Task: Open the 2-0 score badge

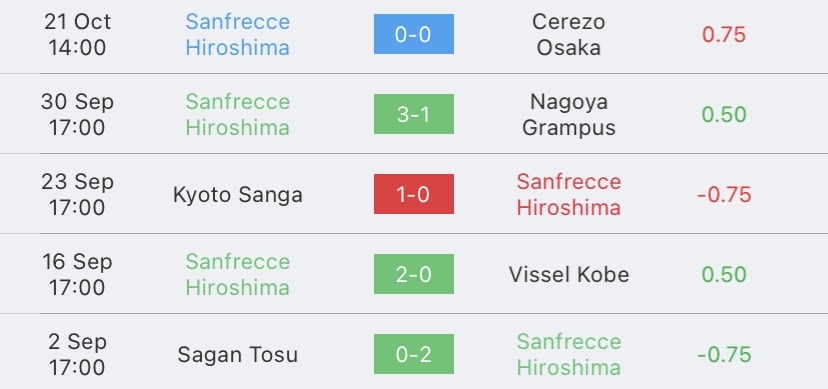Action: 413,274
